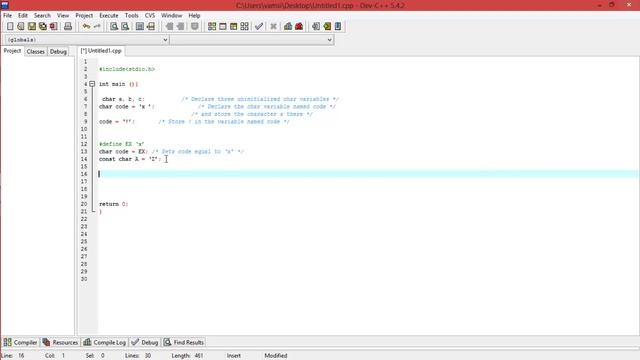Open the Compile Log bottom tab
Image resolution: width=640 pixels, height=360 pixels.
pos(104,342)
